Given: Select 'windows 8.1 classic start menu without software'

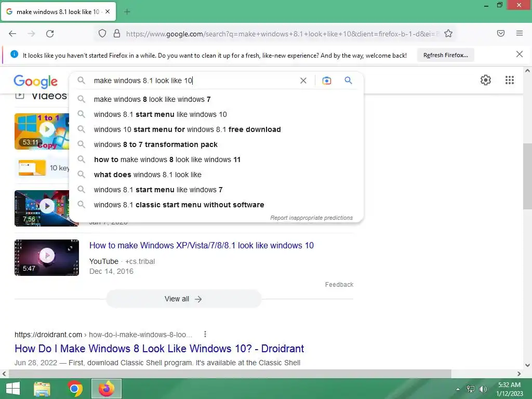Looking at the screenshot, I should coord(216,205).
